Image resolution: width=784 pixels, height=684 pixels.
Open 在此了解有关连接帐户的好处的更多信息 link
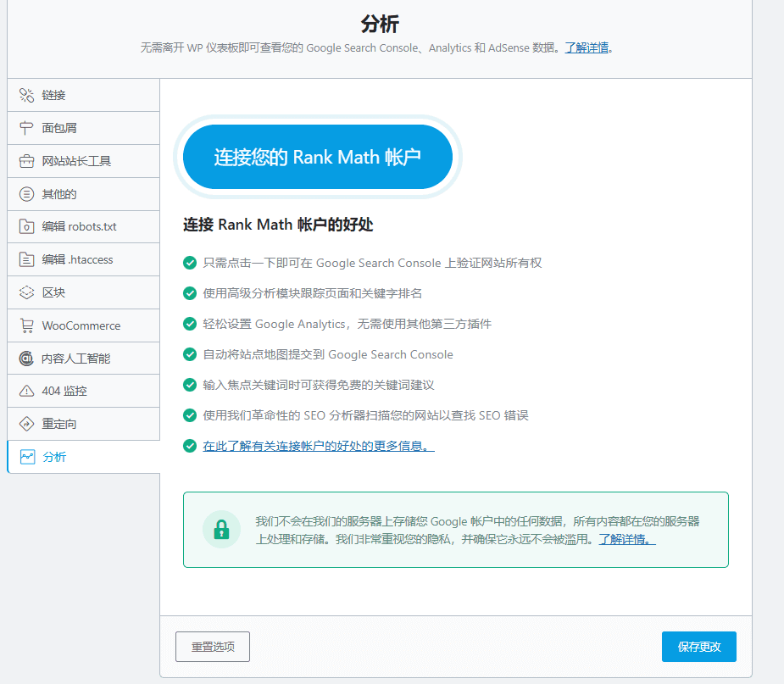coord(319,446)
